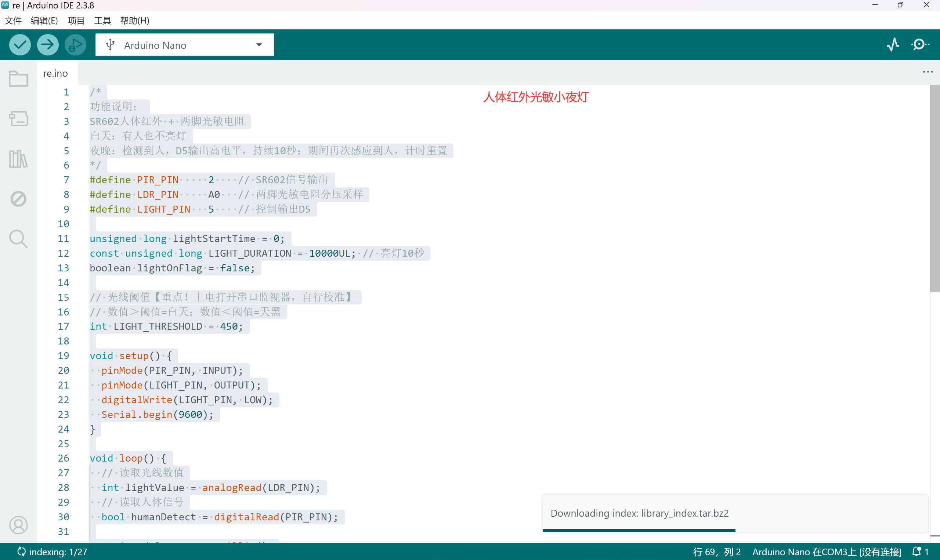Open the Arduino Nano board dropdown

185,45
